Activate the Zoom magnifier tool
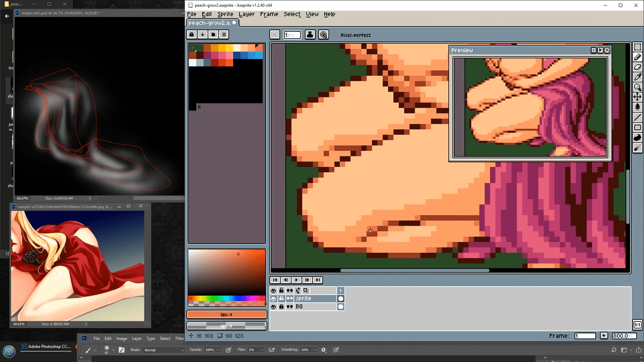The height and width of the screenshot is (362, 644). (637, 87)
